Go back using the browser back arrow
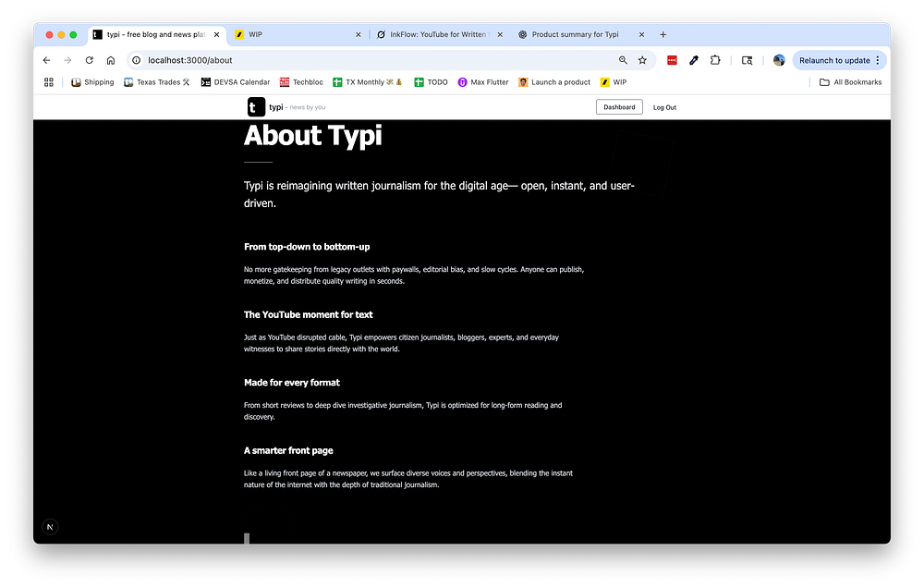 point(46,60)
